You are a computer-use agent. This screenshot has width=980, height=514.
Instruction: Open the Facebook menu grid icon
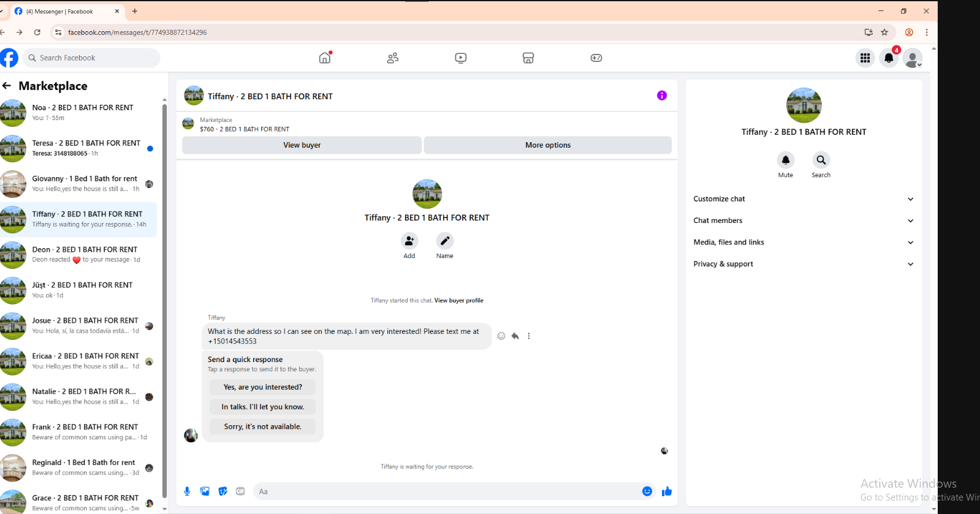[865, 58]
